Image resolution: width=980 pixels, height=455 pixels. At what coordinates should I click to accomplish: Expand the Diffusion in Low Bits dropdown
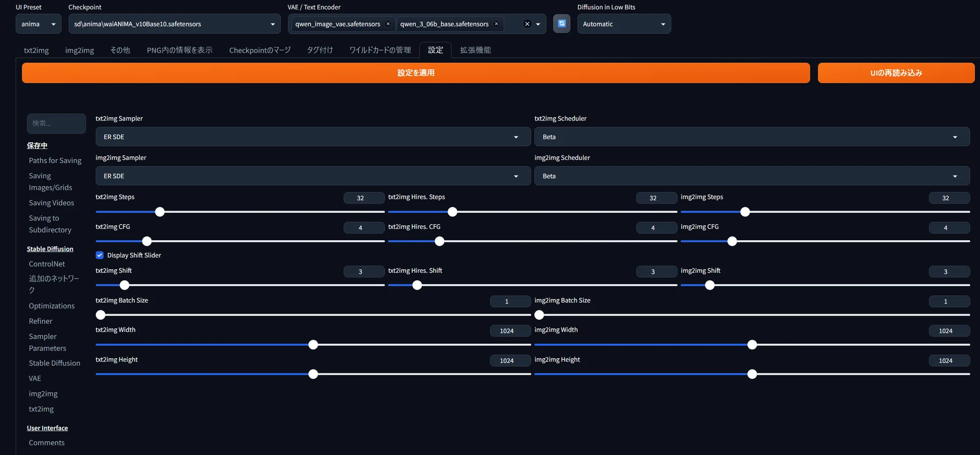[624, 24]
